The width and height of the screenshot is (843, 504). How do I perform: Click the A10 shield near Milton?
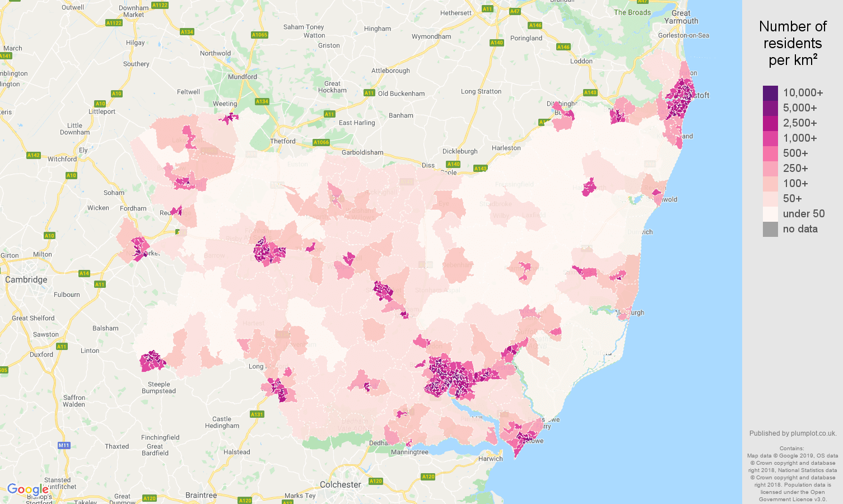[x=49, y=236]
